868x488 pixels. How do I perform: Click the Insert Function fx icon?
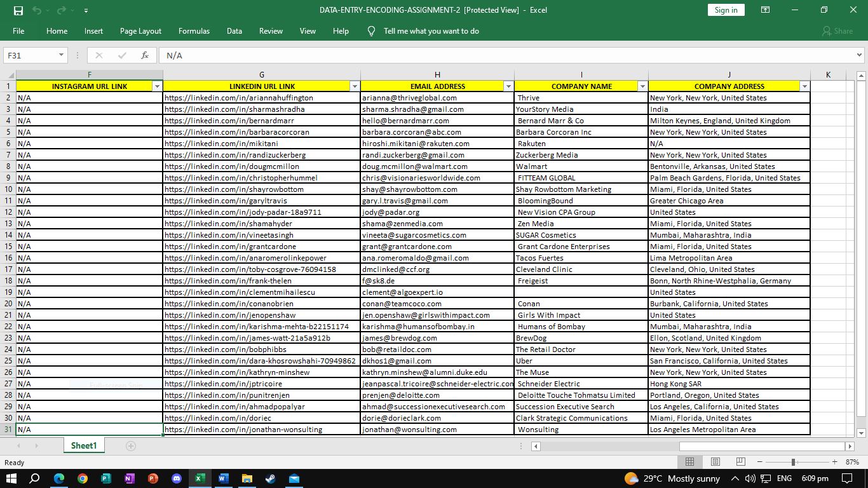click(x=145, y=55)
